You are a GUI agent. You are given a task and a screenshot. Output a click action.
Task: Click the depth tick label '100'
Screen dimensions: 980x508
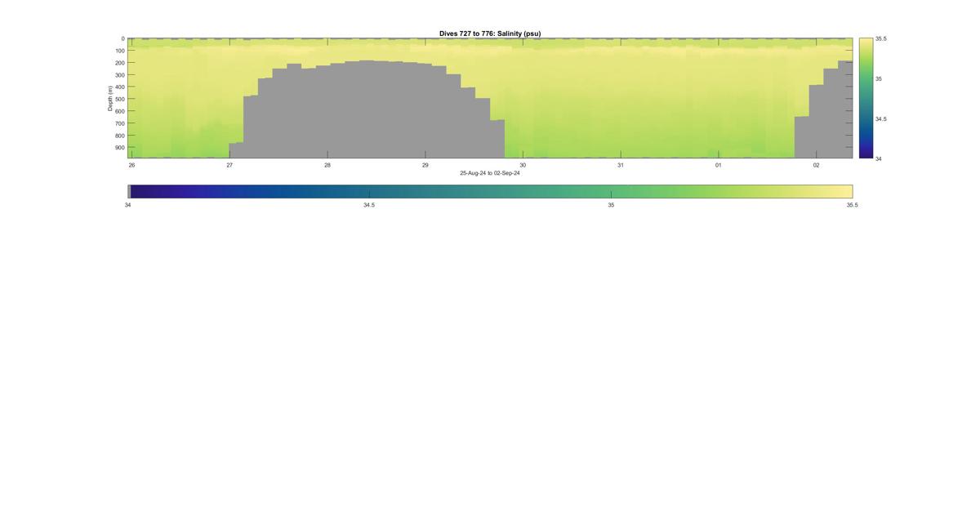(119, 51)
